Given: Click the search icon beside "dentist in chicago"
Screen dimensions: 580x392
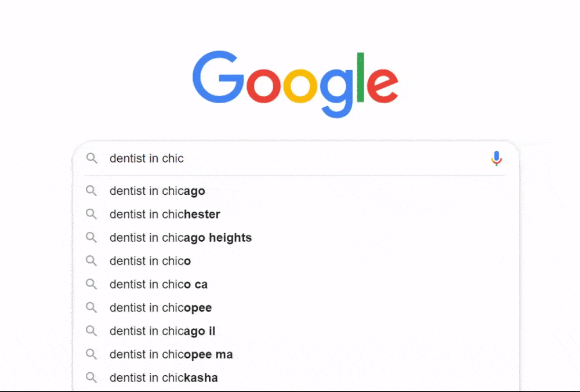Looking at the screenshot, I should click(x=92, y=191).
